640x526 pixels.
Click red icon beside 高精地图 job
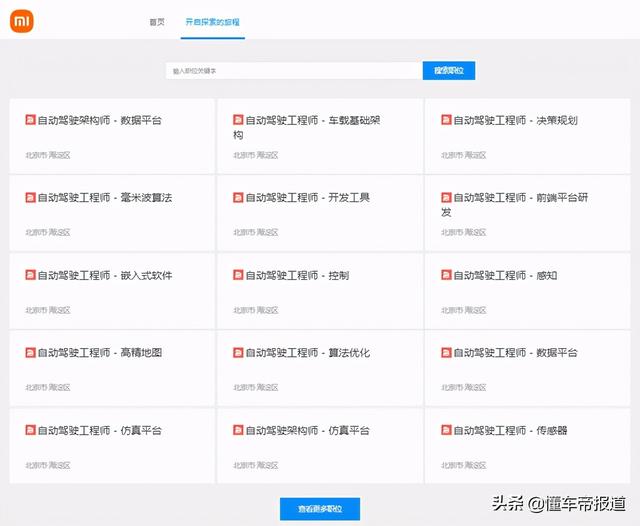[30, 353]
